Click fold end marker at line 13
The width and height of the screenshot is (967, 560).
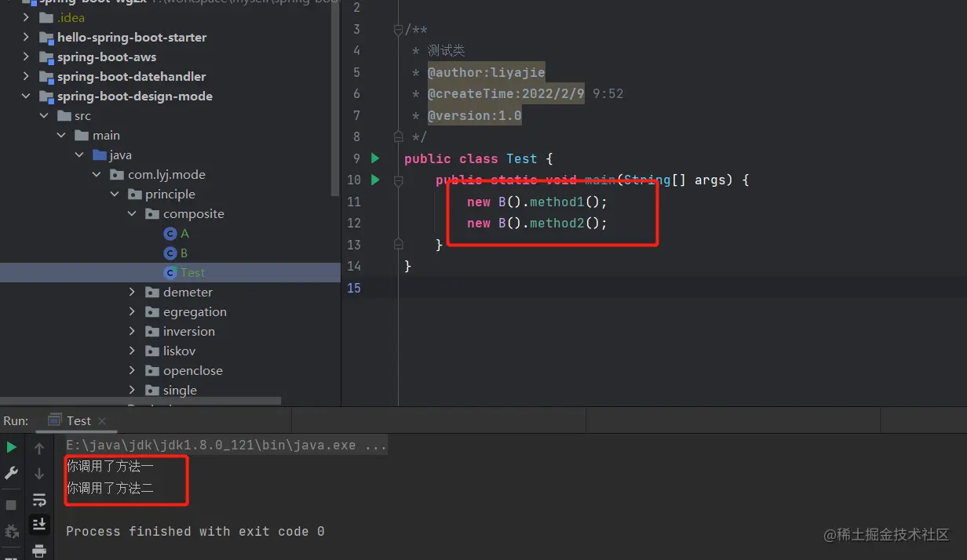[398, 244]
